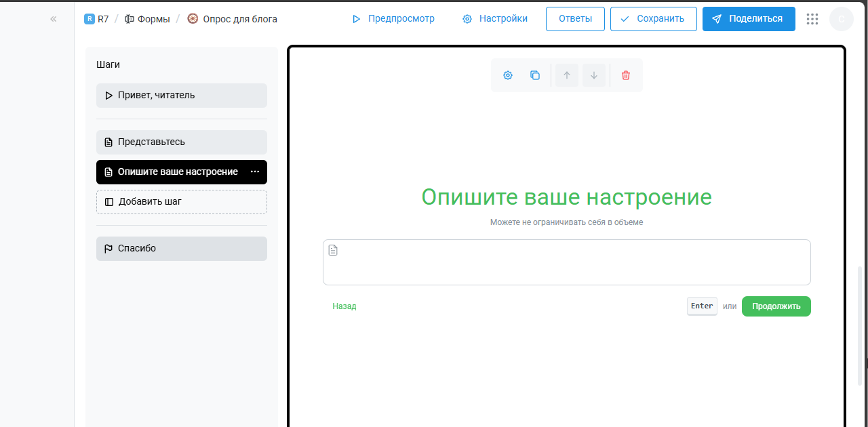Click the Сохранить button
The image size is (868, 427).
(x=653, y=19)
